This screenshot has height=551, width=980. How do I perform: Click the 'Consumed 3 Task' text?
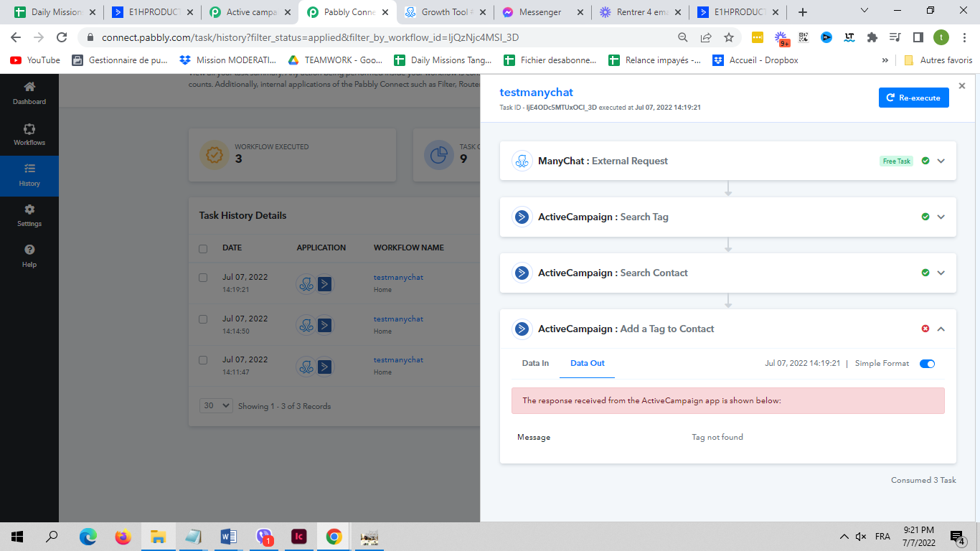pos(923,480)
